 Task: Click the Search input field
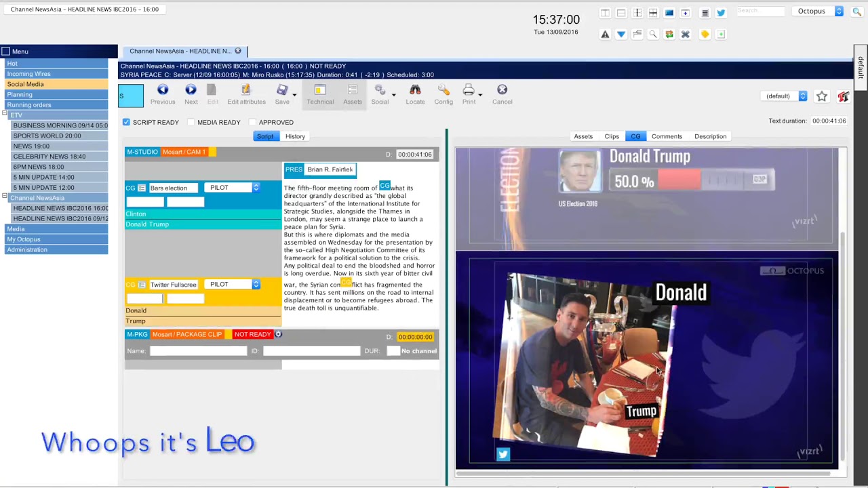click(759, 11)
